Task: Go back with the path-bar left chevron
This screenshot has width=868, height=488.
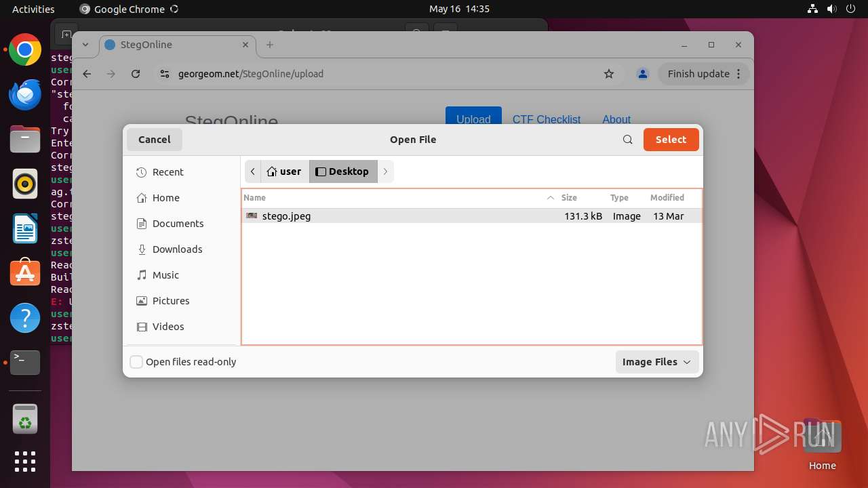Action: [x=252, y=171]
